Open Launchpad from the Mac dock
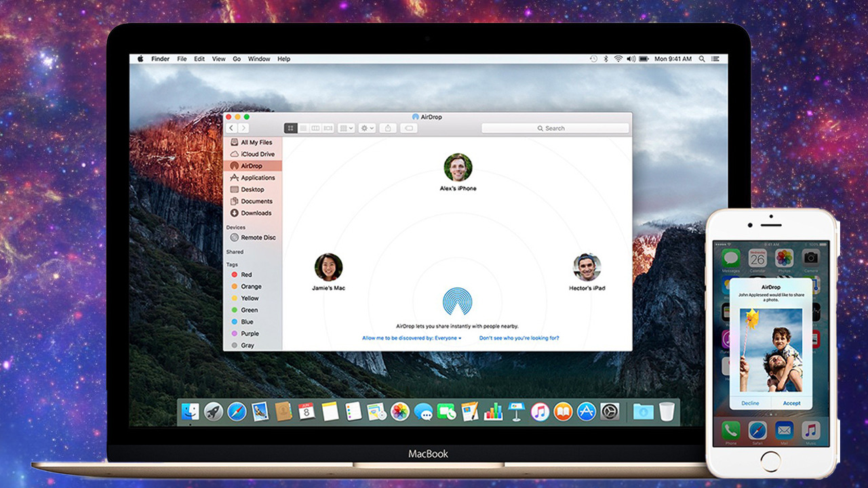Viewport: 868px width, 488px height. 214,411
